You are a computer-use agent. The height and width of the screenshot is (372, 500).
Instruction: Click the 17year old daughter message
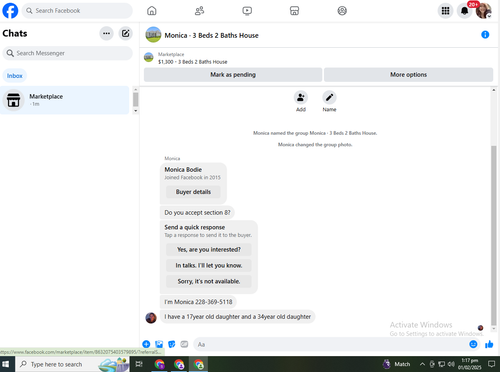point(237,316)
